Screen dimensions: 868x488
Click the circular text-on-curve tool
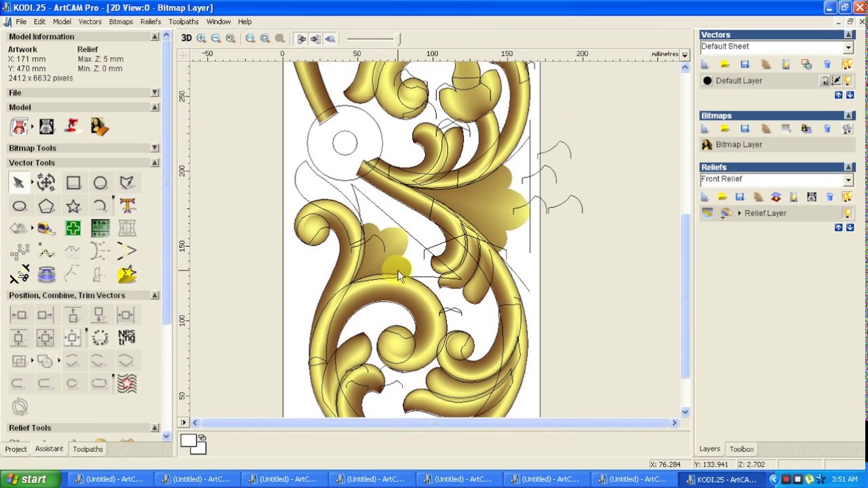(x=100, y=337)
